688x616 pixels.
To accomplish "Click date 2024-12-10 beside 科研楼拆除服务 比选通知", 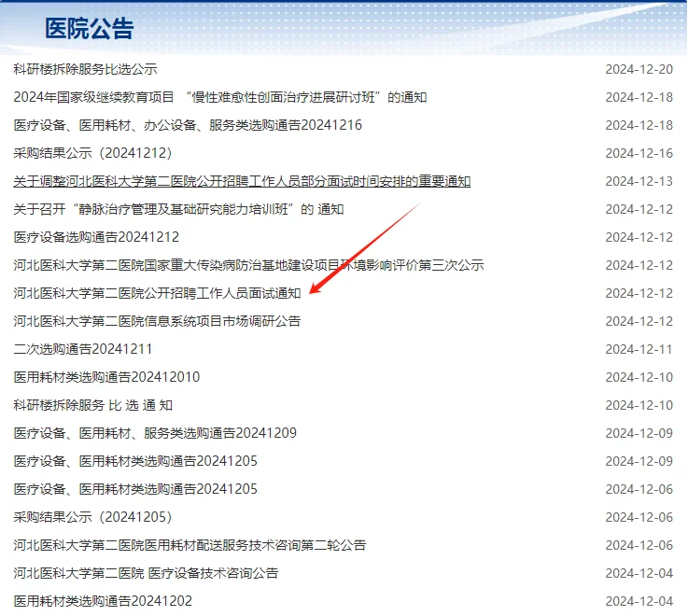I will tap(639, 405).
